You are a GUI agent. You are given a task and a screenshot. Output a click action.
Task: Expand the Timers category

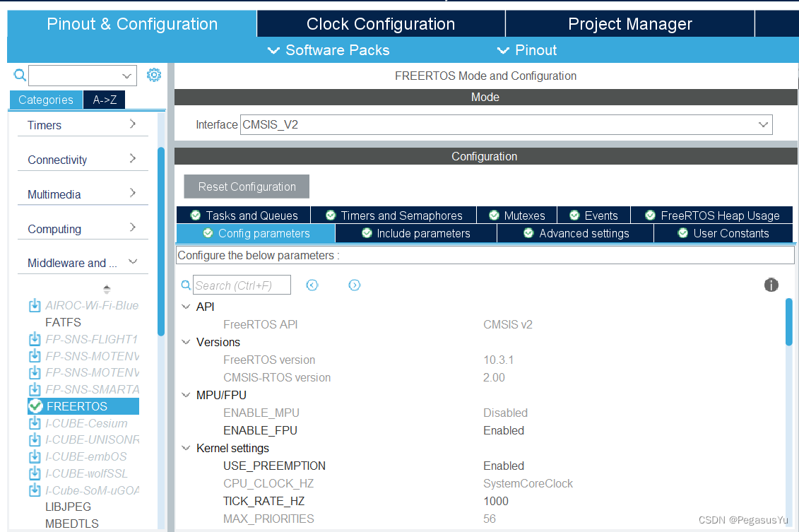click(83, 125)
